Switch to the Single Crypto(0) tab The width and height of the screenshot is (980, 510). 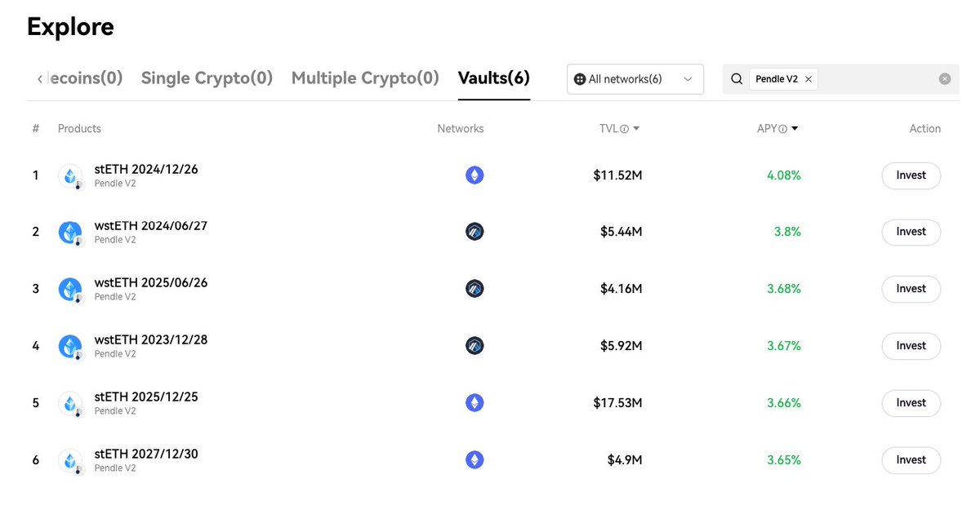207,78
